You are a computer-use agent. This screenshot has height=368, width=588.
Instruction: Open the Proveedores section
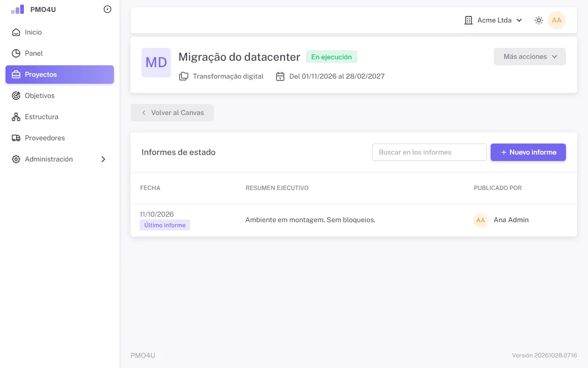(x=60, y=138)
